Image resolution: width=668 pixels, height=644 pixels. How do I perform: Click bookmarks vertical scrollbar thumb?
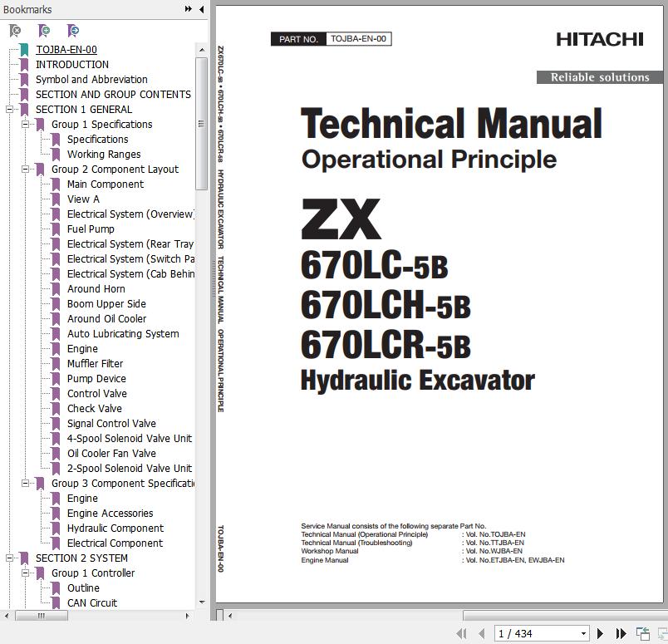pyautogui.click(x=202, y=124)
